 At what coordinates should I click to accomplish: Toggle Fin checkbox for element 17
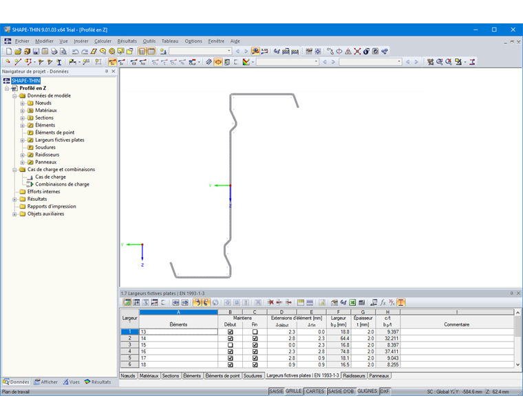tap(255, 358)
